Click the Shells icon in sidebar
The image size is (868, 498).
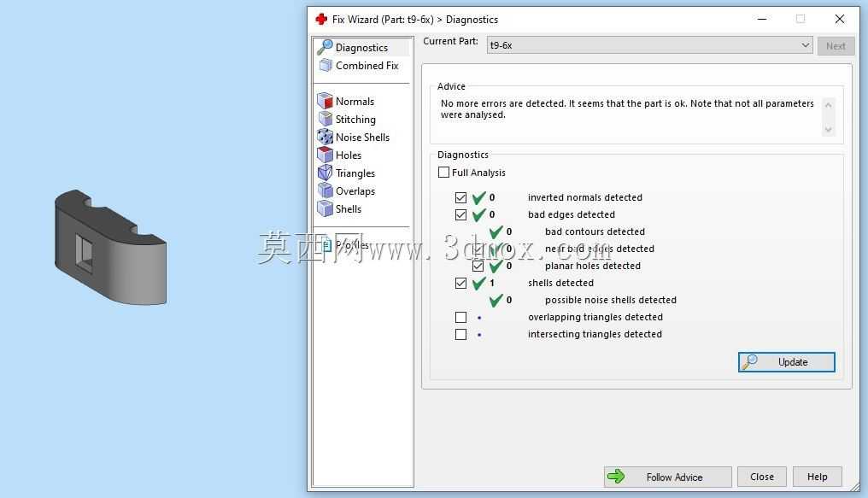point(325,208)
